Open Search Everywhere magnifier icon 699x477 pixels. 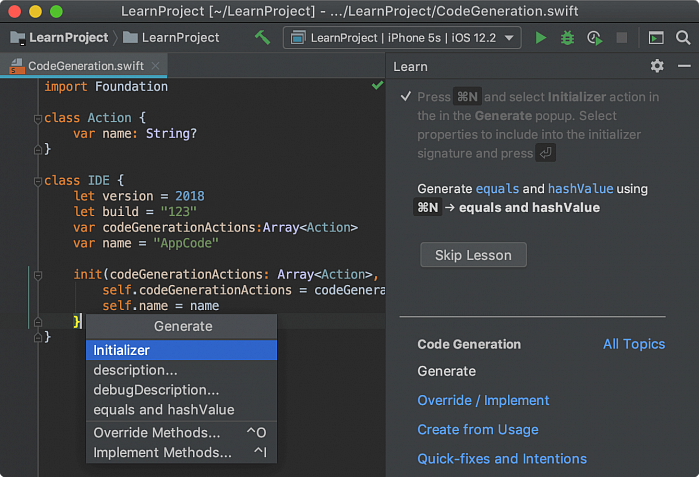[x=683, y=38]
